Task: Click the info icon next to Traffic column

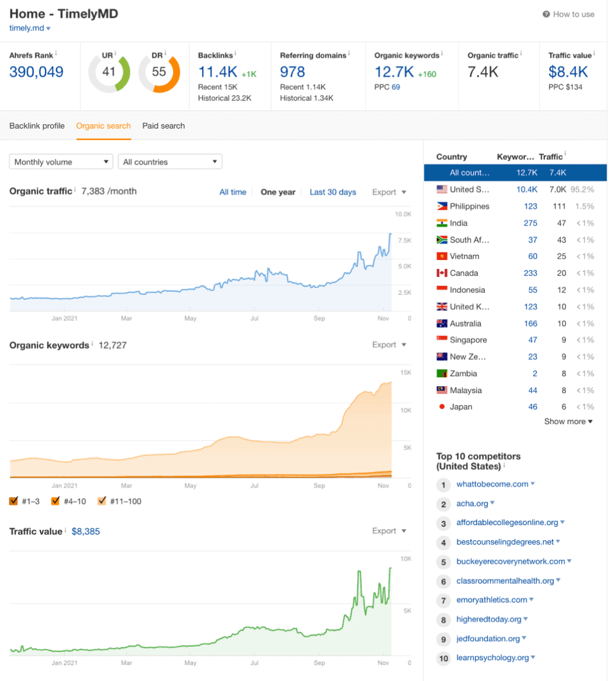Action: tap(565, 154)
